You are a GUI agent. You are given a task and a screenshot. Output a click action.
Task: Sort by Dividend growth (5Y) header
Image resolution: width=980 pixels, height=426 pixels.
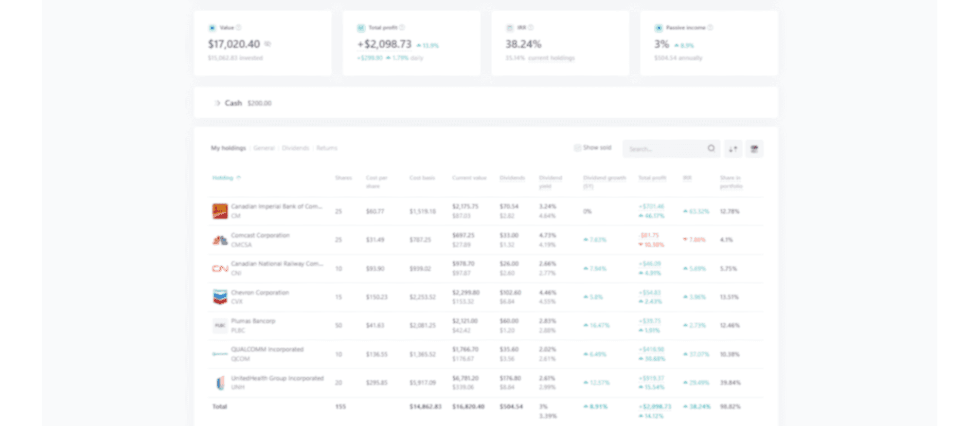[604, 182]
